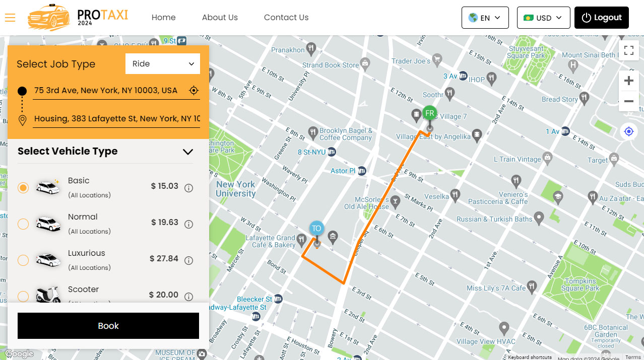Click the Logout button
Screen dimensions: 644x360
tap(601, 18)
